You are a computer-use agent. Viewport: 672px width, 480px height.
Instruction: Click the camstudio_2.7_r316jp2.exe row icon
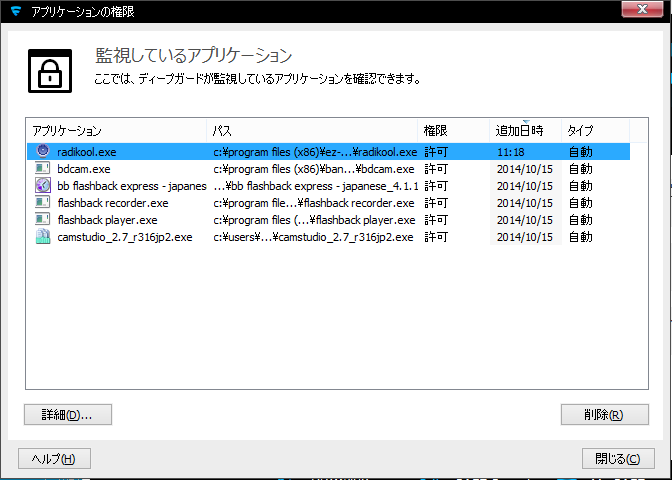click(x=43, y=237)
